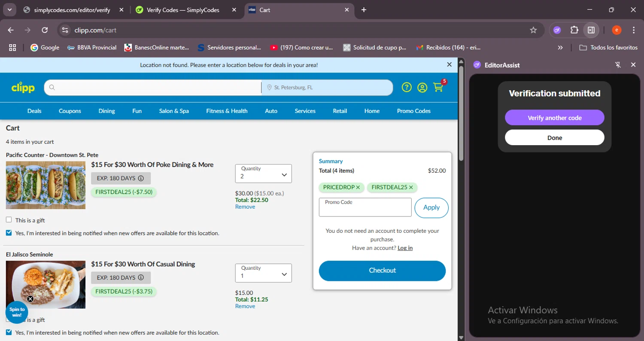The width and height of the screenshot is (644, 341).
Task: Open the BBVA Provincial bookmark
Action: click(x=92, y=48)
